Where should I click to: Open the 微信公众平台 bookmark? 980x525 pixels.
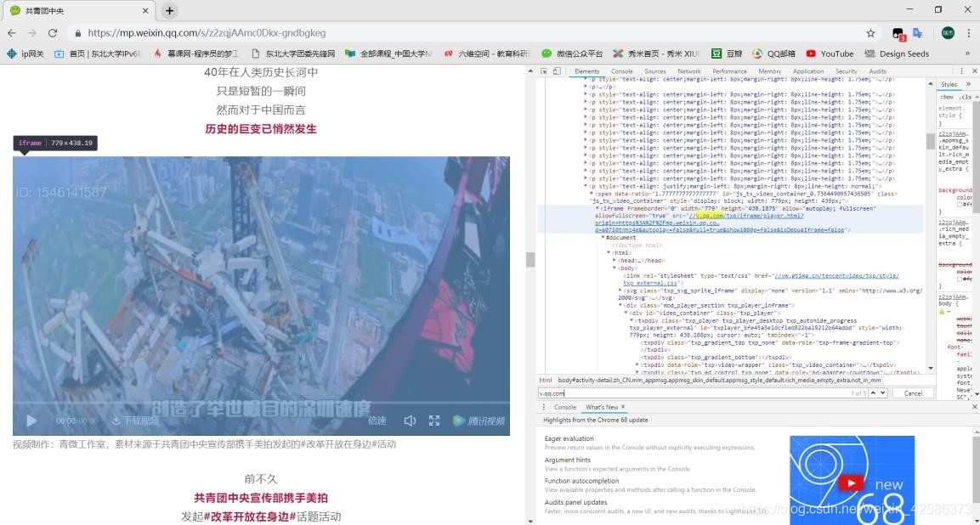[x=572, y=54]
